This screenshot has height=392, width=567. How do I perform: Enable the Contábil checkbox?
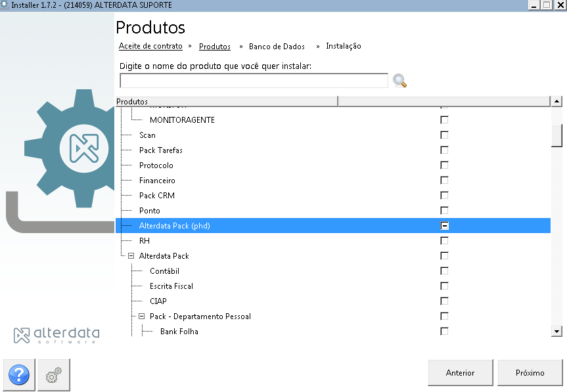click(444, 271)
